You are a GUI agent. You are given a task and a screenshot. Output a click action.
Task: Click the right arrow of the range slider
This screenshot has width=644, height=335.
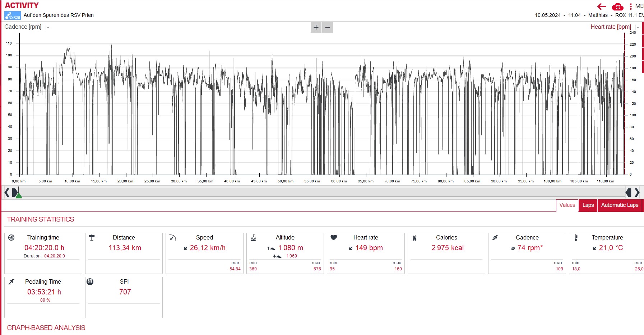637,193
